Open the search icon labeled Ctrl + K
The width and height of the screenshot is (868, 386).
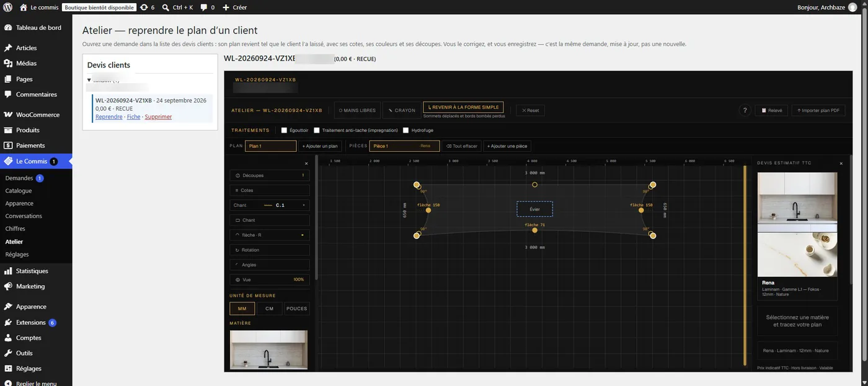(x=166, y=7)
